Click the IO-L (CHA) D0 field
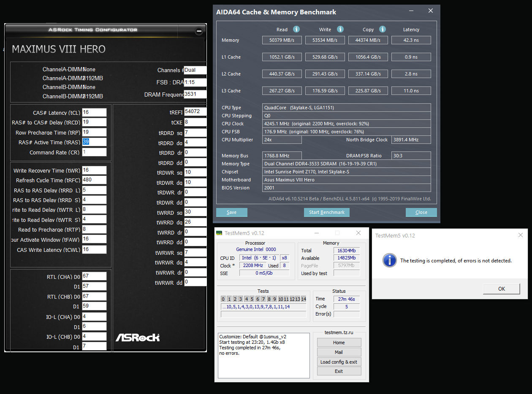This screenshot has height=394, width=532. pos(94,316)
